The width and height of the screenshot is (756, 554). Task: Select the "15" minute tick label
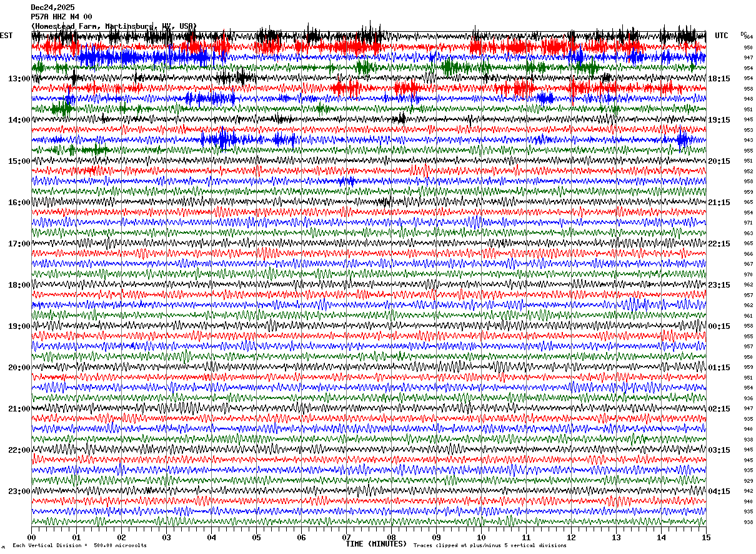coord(706,537)
